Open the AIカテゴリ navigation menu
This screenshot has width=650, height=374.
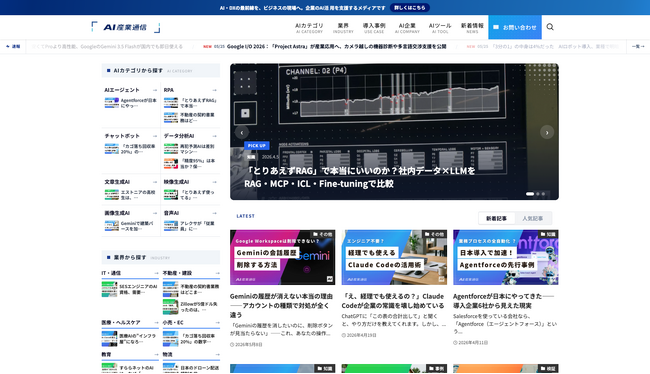(x=309, y=28)
